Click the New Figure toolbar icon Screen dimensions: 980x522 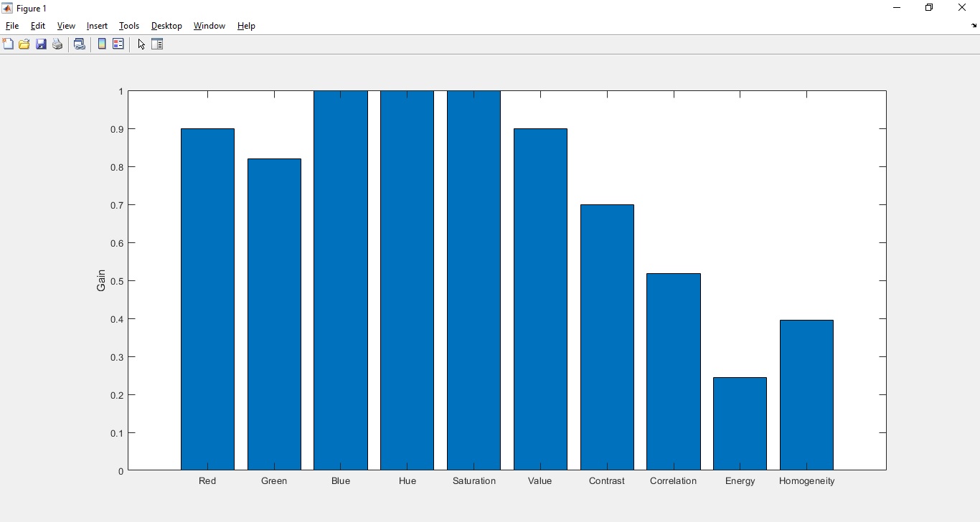[x=8, y=44]
